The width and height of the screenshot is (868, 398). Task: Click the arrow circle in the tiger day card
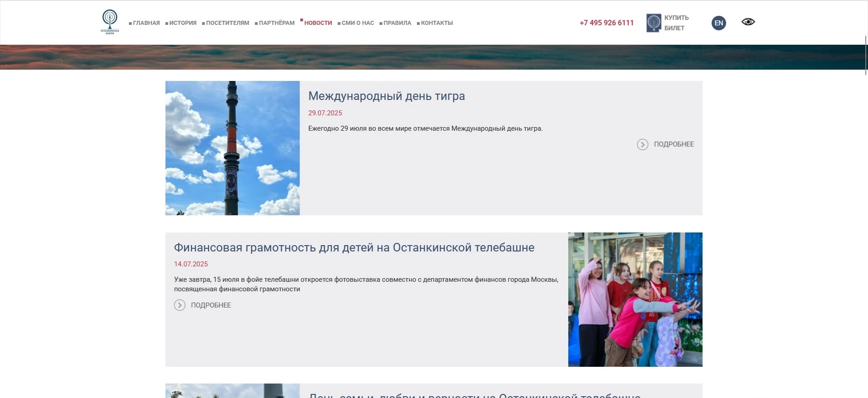coord(642,144)
